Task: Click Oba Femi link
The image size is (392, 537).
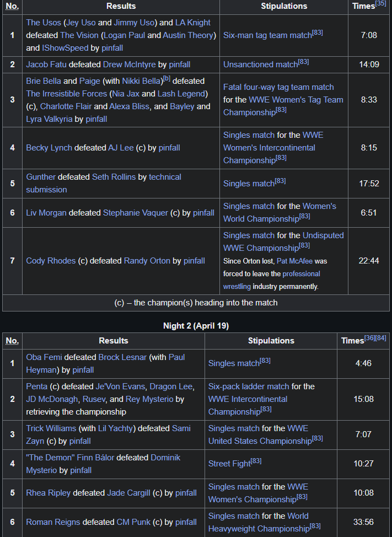Action: tap(44, 358)
